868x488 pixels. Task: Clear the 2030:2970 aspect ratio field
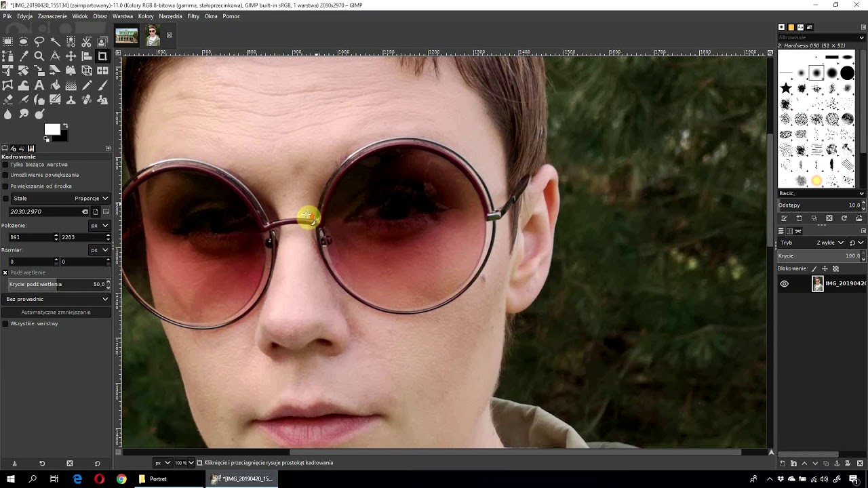tap(85, 211)
